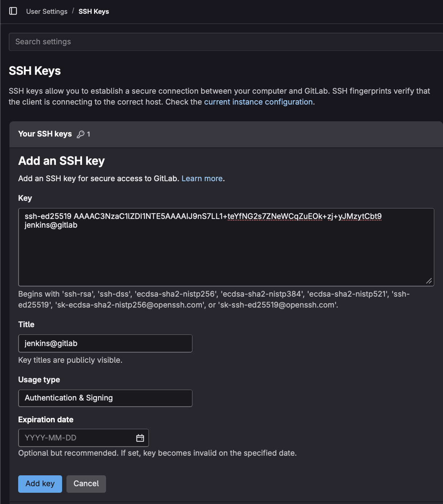Click the Title field containing jenkins@gitlab
The image size is (443, 504).
click(x=105, y=344)
